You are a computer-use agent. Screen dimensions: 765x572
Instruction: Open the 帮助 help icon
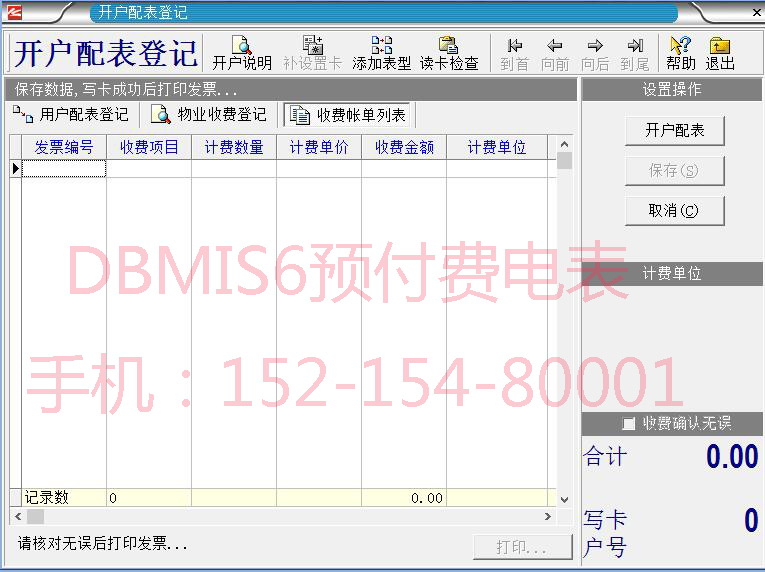pos(680,53)
